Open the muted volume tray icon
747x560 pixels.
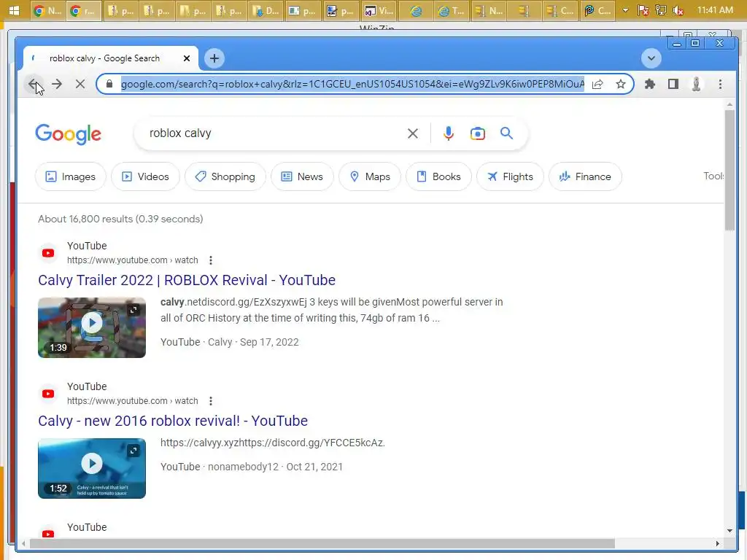tap(678, 10)
